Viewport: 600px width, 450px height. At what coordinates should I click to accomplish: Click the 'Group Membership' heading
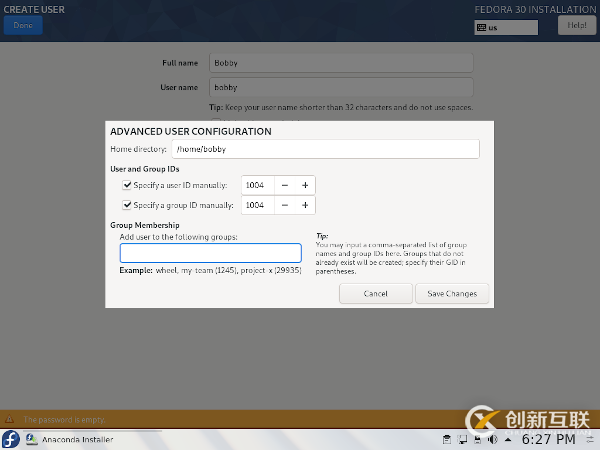tap(145, 225)
